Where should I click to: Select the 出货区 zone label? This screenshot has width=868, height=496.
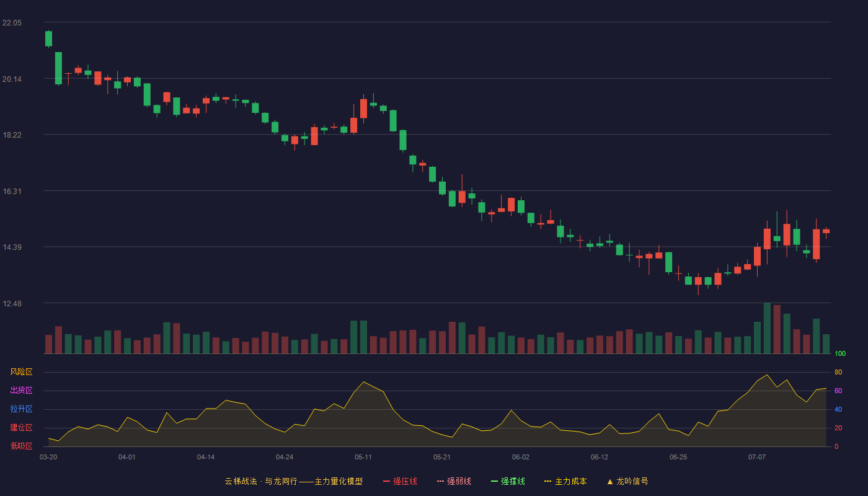[x=21, y=391]
